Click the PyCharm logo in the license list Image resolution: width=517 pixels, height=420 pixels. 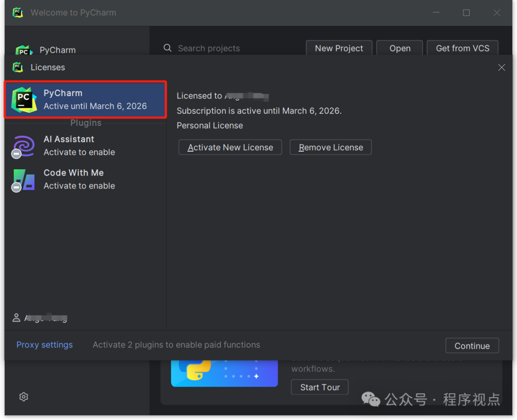pos(24,100)
